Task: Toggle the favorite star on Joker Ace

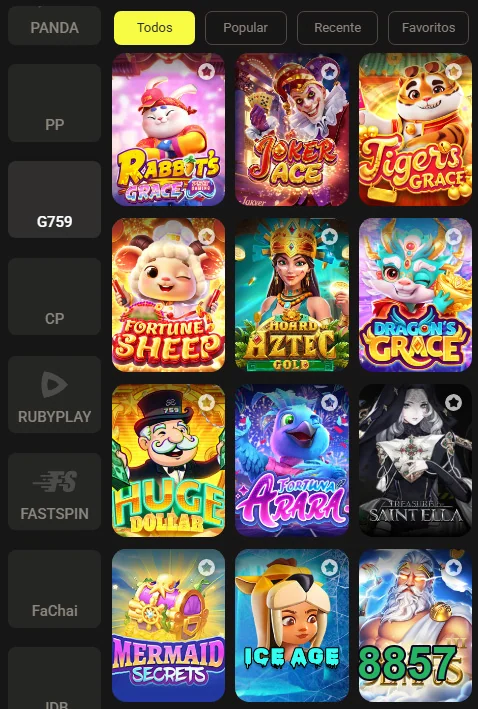Action: tap(330, 71)
